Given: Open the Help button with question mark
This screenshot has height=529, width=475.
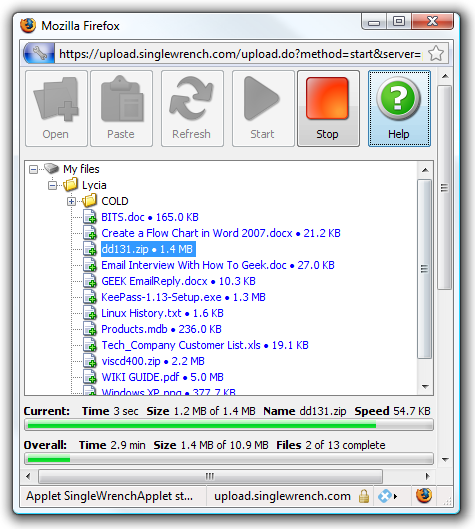Looking at the screenshot, I should [399, 109].
